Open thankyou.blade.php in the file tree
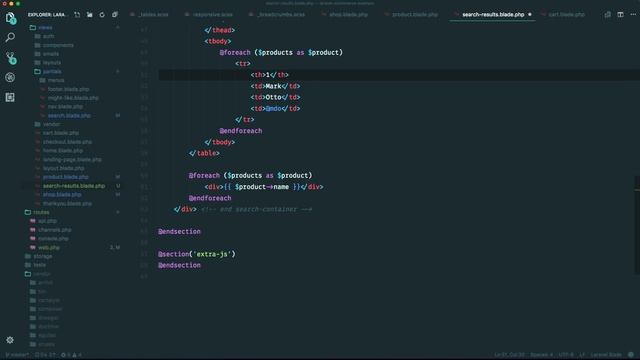Image resolution: width=640 pixels, height=360 pixels. point(67,203)
